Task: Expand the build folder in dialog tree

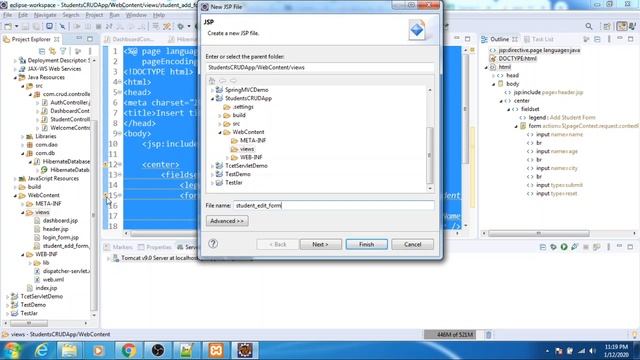Action: click(220, 116)
